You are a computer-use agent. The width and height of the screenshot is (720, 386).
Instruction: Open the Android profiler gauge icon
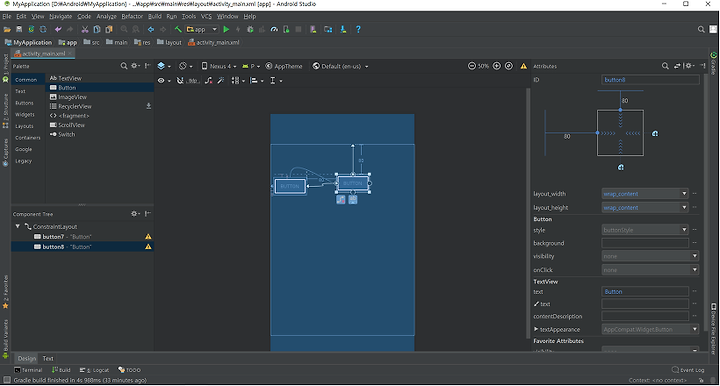pos(274,29)
